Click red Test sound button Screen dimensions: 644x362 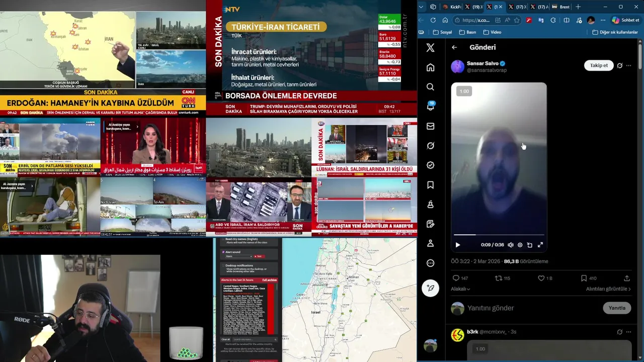click(x=259, y=256)
